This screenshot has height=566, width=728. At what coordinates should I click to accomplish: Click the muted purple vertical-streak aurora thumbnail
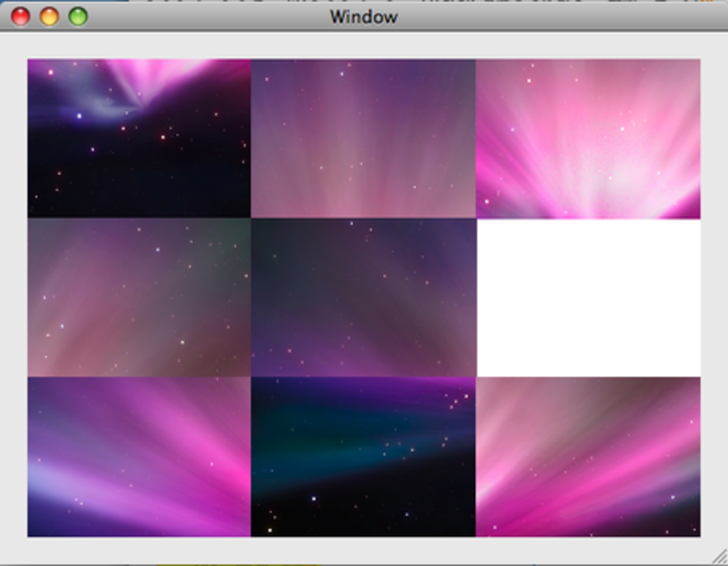(363, 138)
